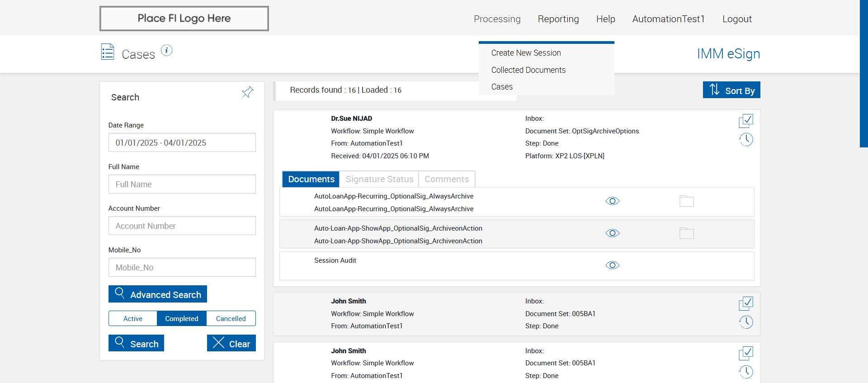Switch to the Signature Status tab
Screen dimensions: 868x383
coord(379,179)
